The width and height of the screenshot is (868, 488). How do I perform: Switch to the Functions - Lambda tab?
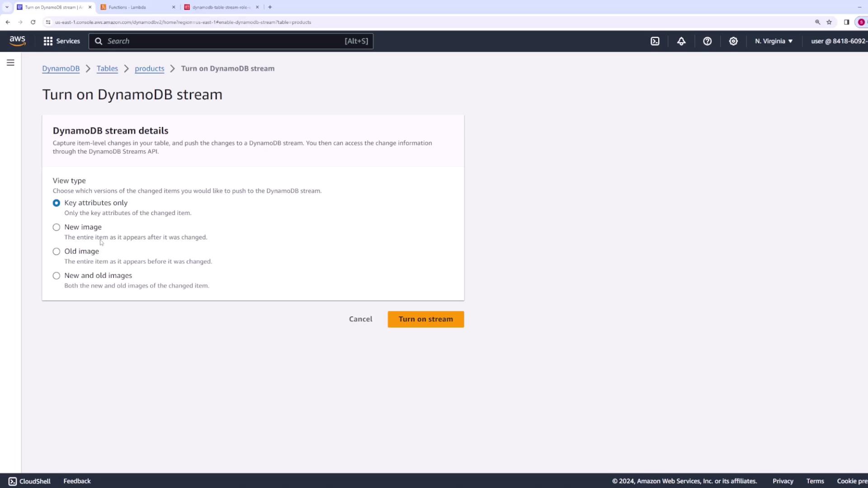pos(136,7)
